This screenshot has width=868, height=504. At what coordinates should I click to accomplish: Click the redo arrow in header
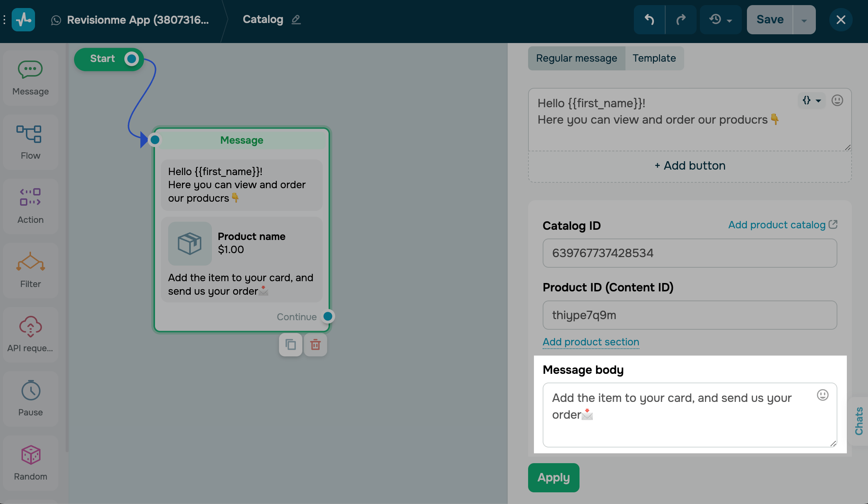[x=681, y=20]
